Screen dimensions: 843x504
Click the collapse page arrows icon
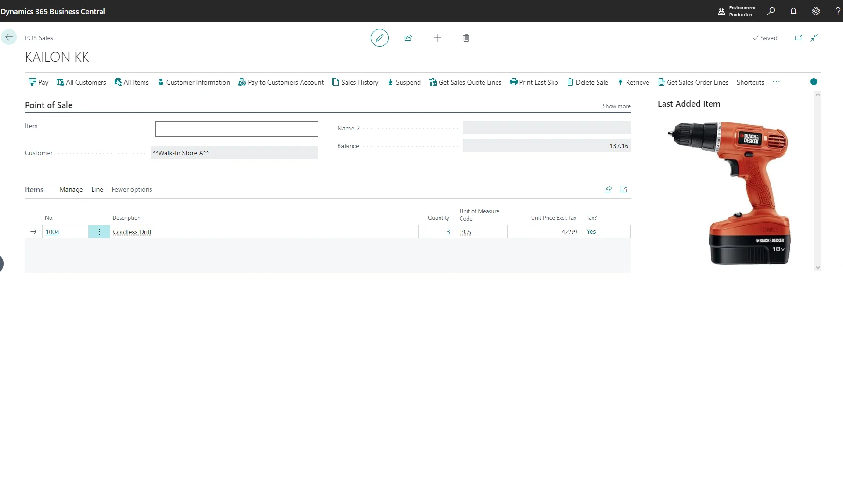click(814, 38)
